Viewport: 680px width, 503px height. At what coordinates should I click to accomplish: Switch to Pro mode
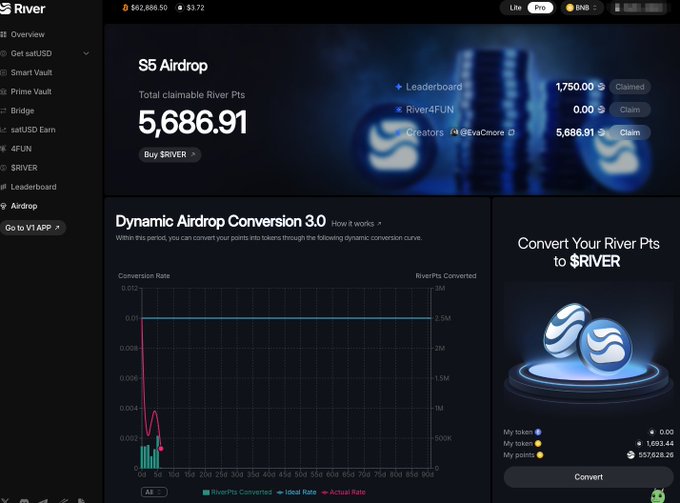click(540, 8)
